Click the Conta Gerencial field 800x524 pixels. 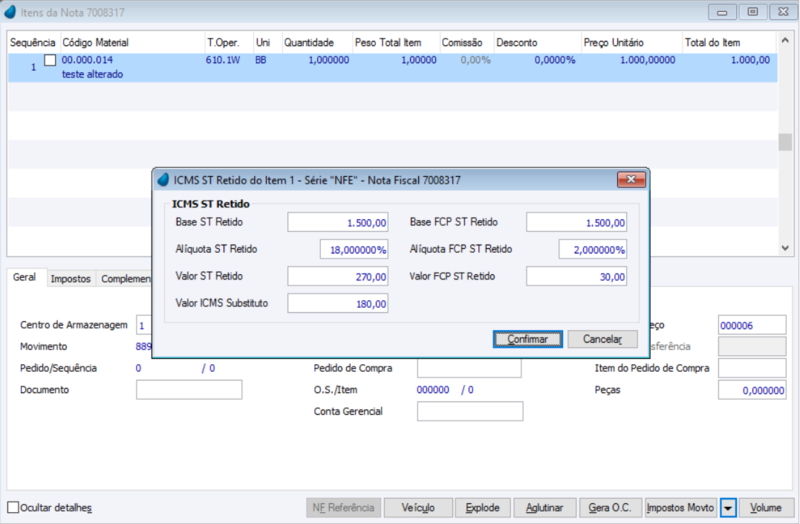click(x=470, y=411)
